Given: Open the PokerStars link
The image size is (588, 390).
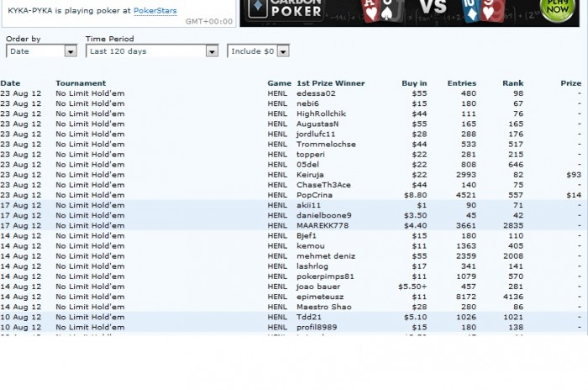Looking at the screenshot, I should pos(155,11).
